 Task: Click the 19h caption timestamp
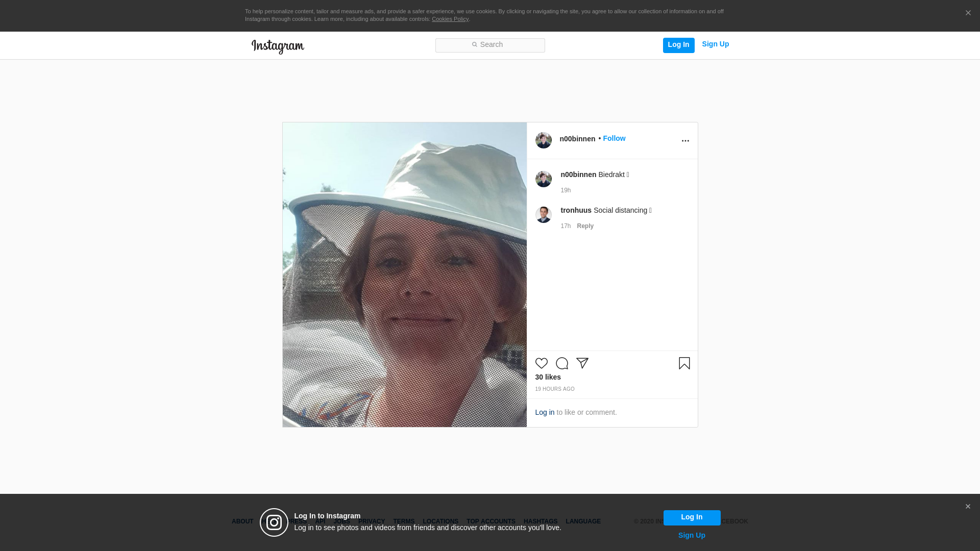(566, 190)
